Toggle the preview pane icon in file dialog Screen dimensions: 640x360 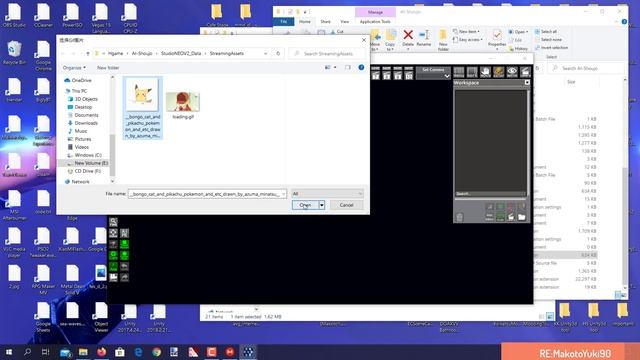coord(347,67)
